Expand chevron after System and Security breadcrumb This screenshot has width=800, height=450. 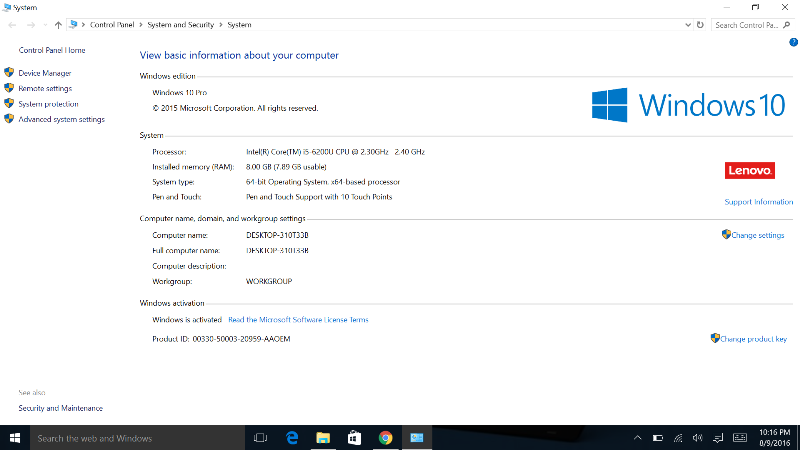click(221, 24)
